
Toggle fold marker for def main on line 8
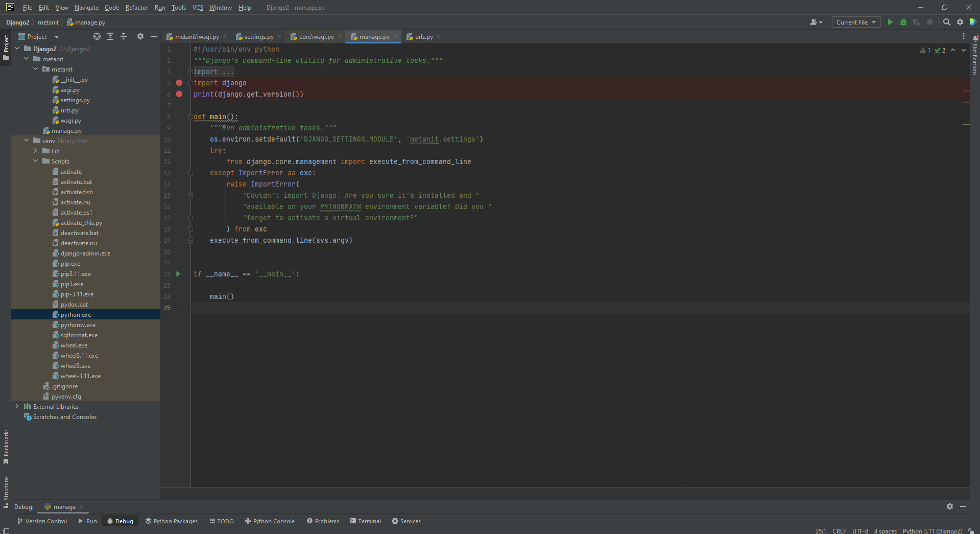(190, 117)
